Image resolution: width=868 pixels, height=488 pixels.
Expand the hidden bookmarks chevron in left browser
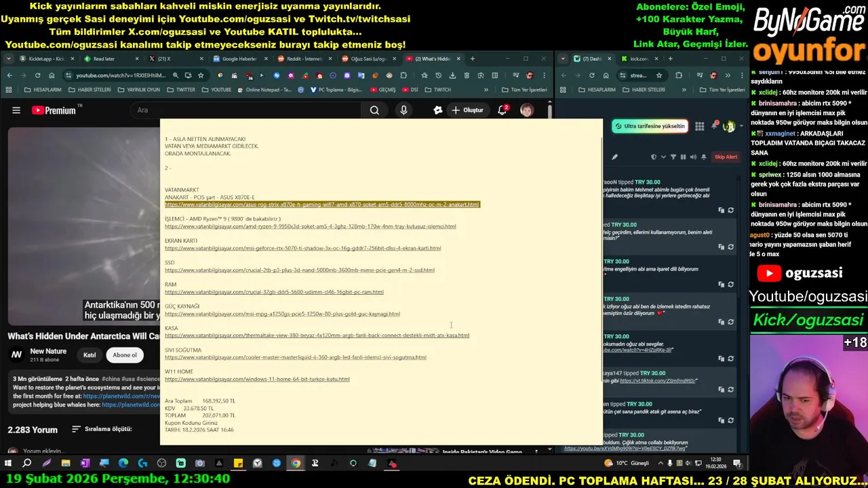click(486, 89)
